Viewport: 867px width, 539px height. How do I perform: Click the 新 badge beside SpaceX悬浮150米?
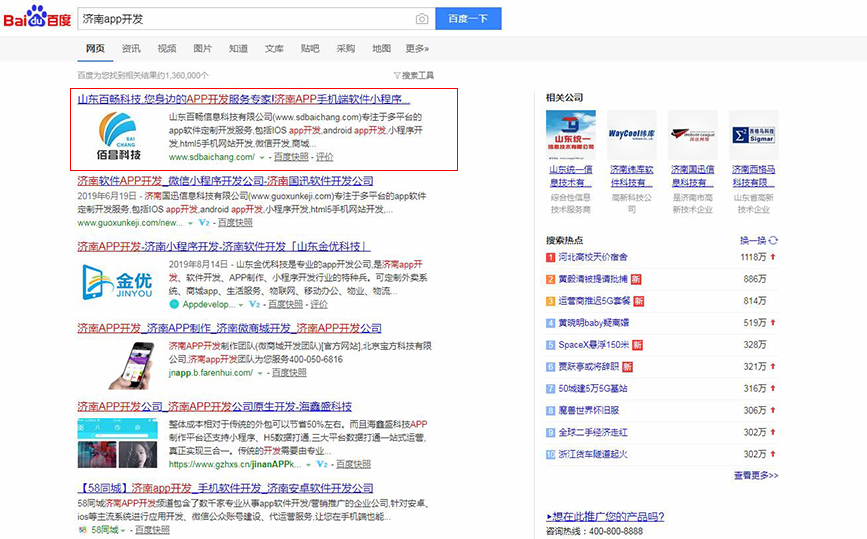click(x=637, y=345)
